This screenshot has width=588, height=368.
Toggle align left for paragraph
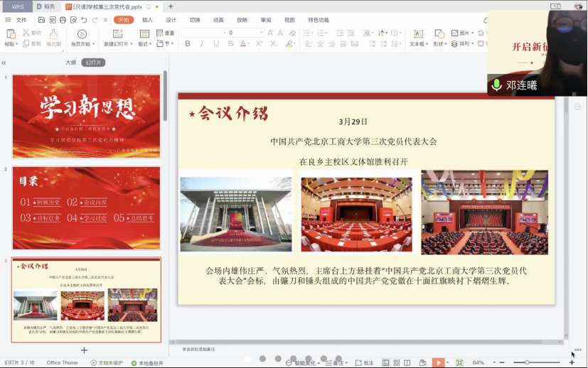[x=309, y=44]
